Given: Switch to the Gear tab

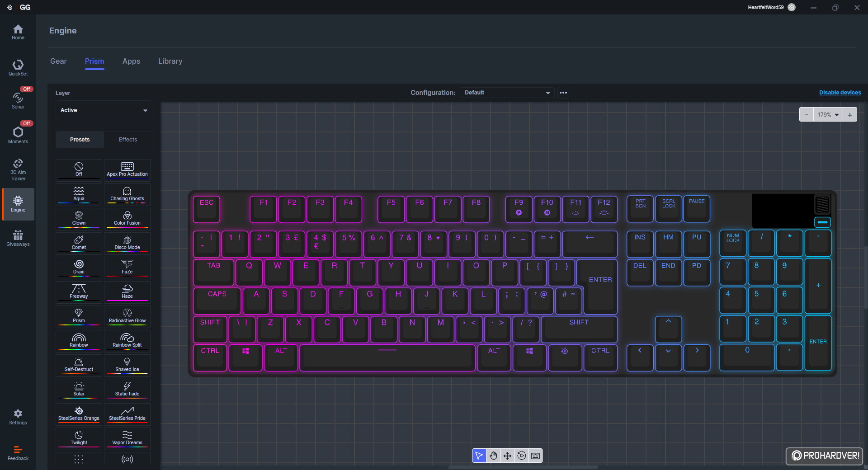Looking at the screenshot, I should [x=58, y=61].
